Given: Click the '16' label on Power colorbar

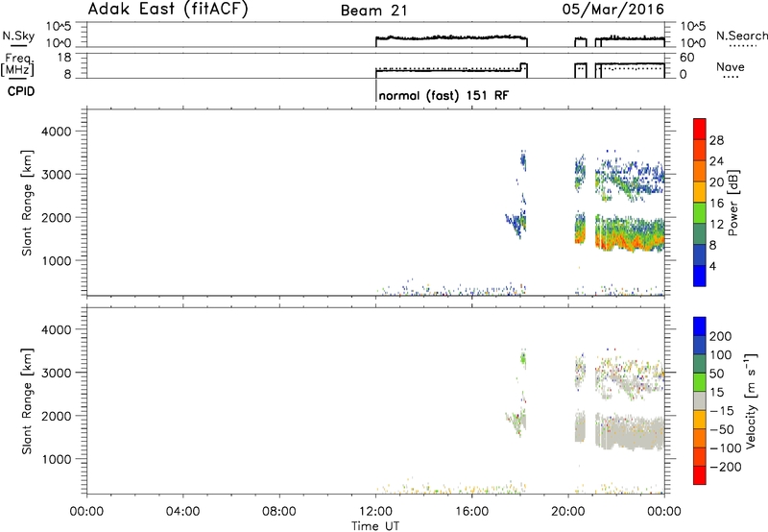Looking at the screenshot, I should click(716, 204).
